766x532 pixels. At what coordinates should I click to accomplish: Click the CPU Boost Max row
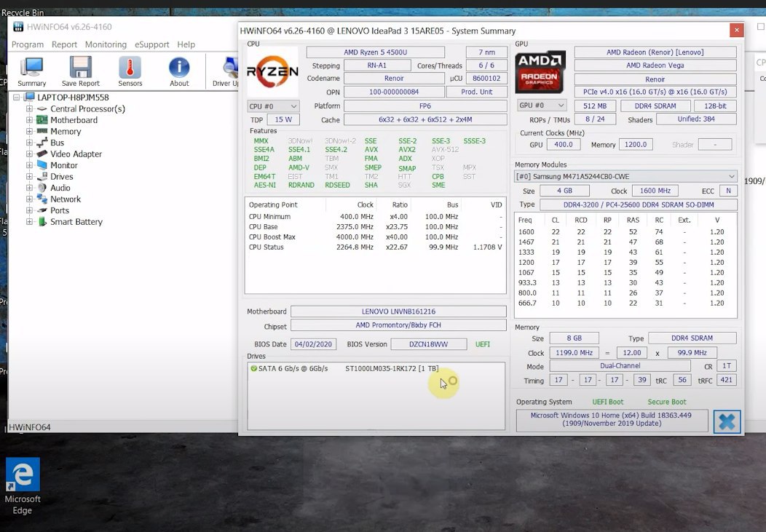click(x=375, y=237)
